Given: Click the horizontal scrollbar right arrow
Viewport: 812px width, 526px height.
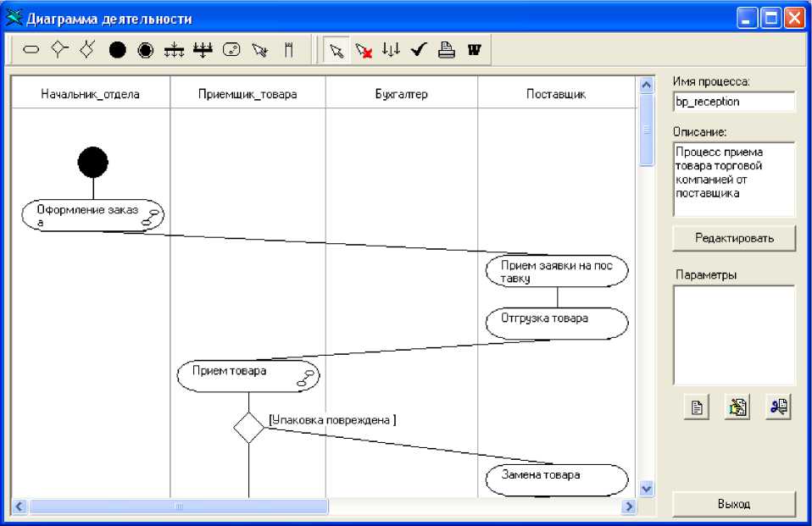Looking at the screenshot, I should pos(629,506).
